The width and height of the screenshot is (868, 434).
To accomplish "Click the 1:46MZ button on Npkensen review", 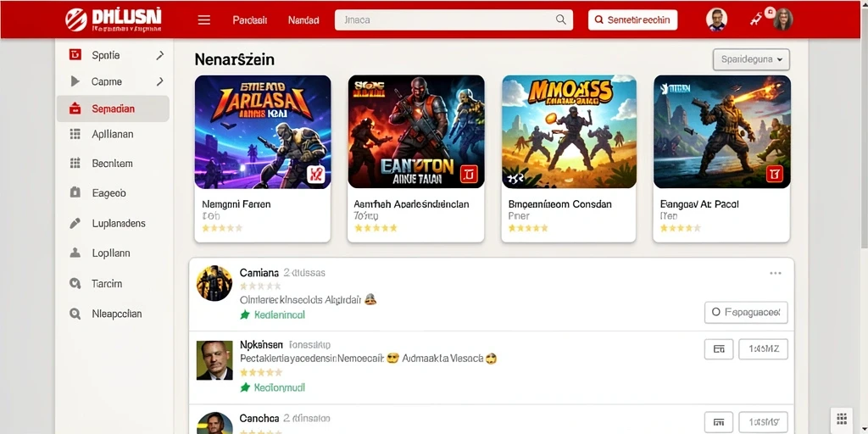I will (764, 348).
